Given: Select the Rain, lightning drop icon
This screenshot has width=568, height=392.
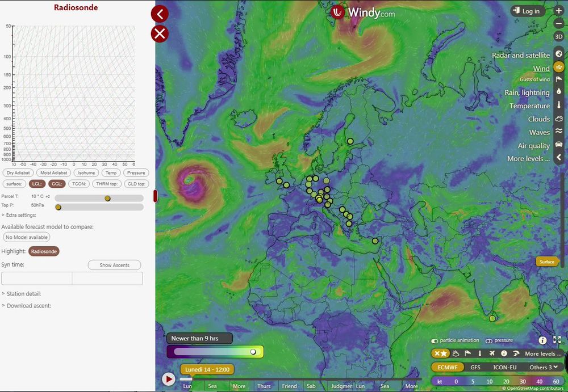Looking at the screenshot, I should (x=558, y=92).
